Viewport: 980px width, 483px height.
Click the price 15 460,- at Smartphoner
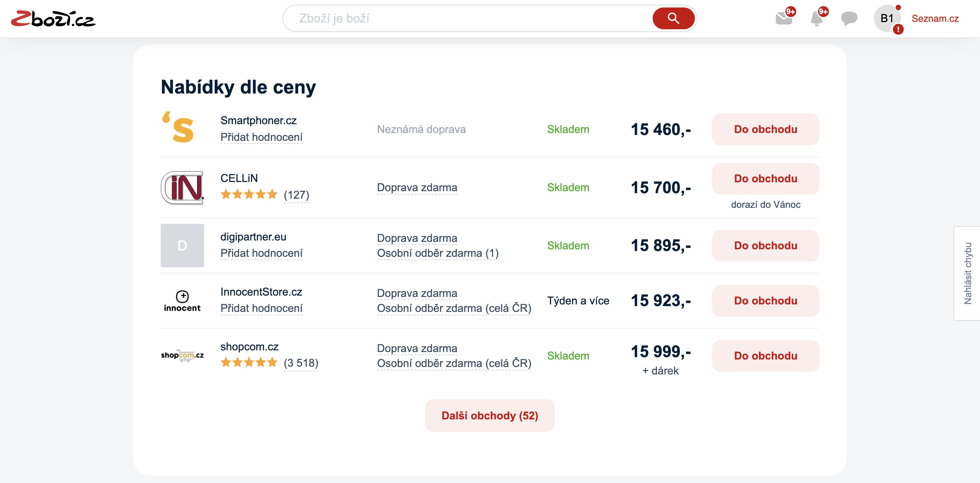[661, 129]
